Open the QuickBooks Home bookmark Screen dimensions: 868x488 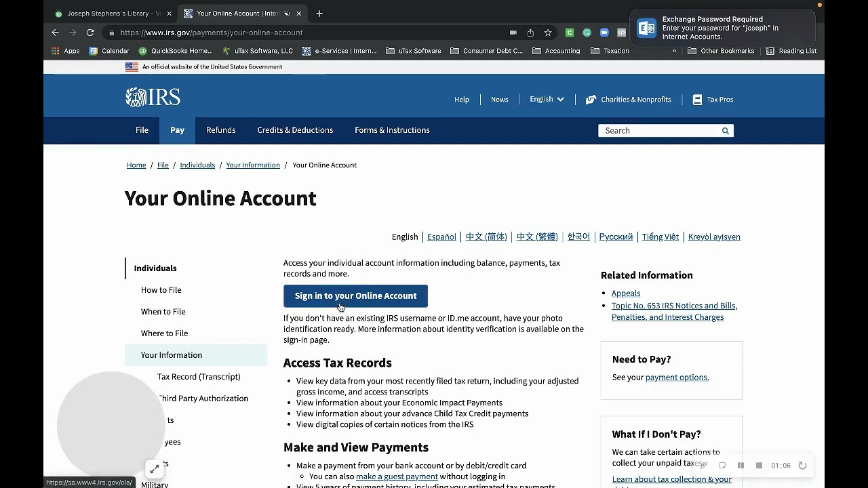tap(176, 51)
